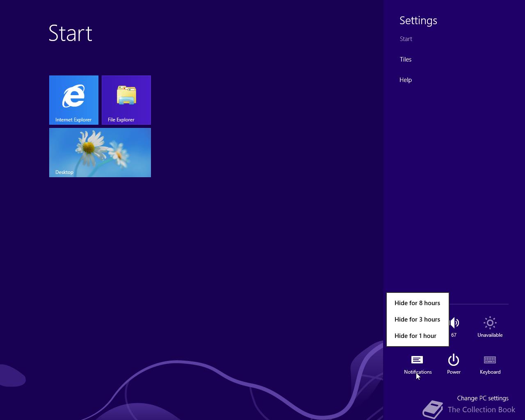This screenshot has width=525, height=420.
Task: Enable Hide for 1 hour
Action: click(415, 336)
